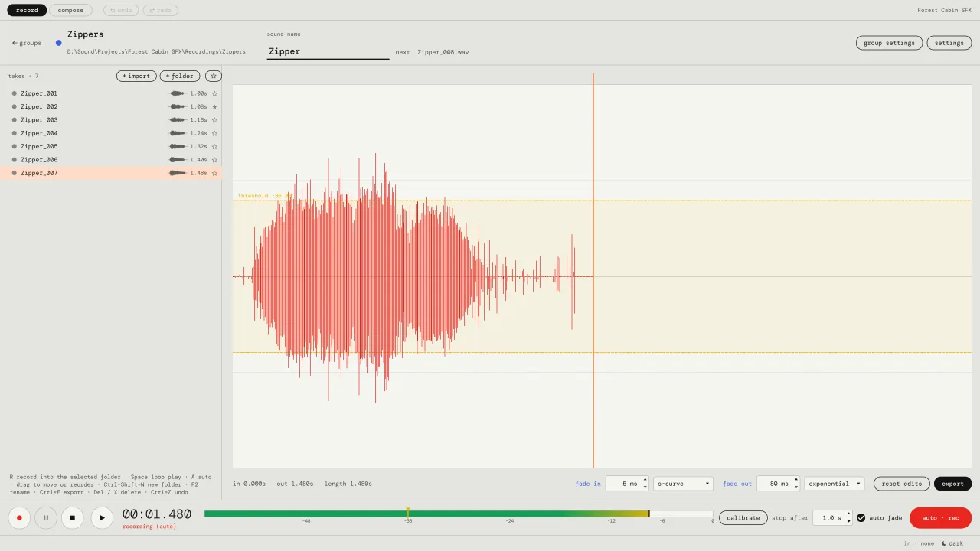Click the threshold marker on level meter

(x=408, y=512)
